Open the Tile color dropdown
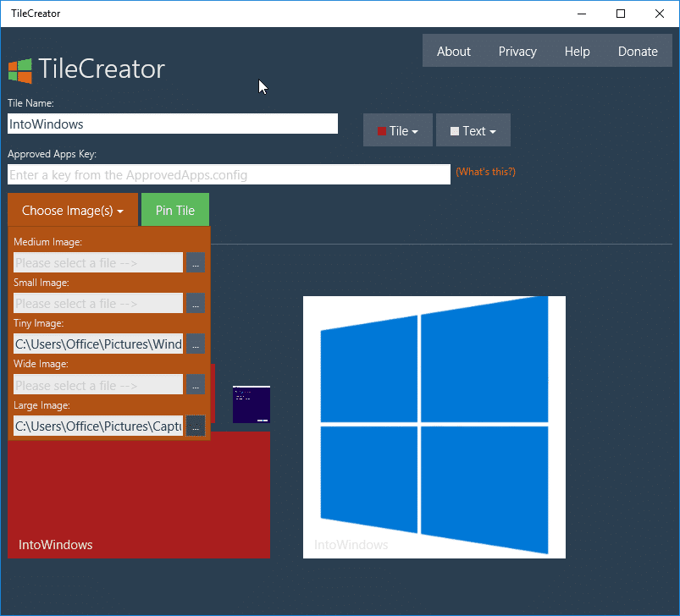Screen dimensions: 680x616 coord(398,130)
